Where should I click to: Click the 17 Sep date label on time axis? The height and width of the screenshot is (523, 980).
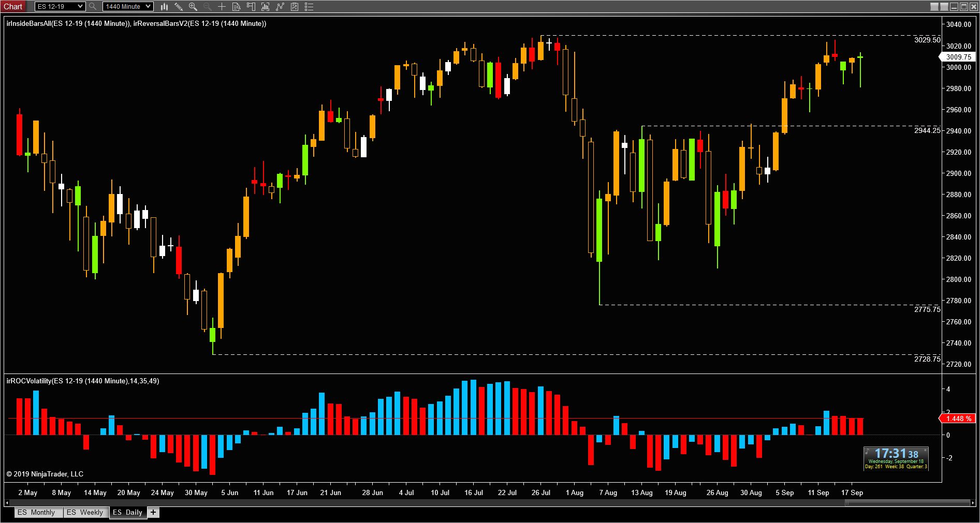pyautogui.click(x=852, y=492)
